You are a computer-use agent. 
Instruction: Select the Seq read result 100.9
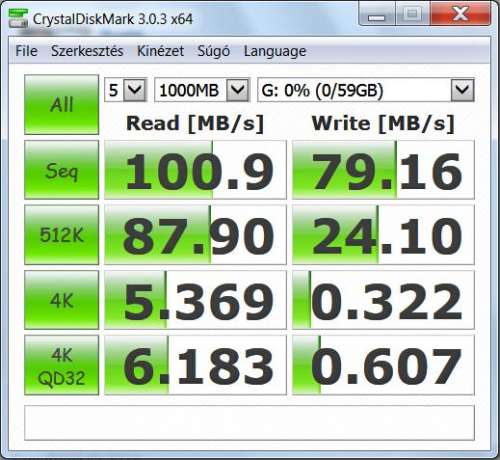195,170
